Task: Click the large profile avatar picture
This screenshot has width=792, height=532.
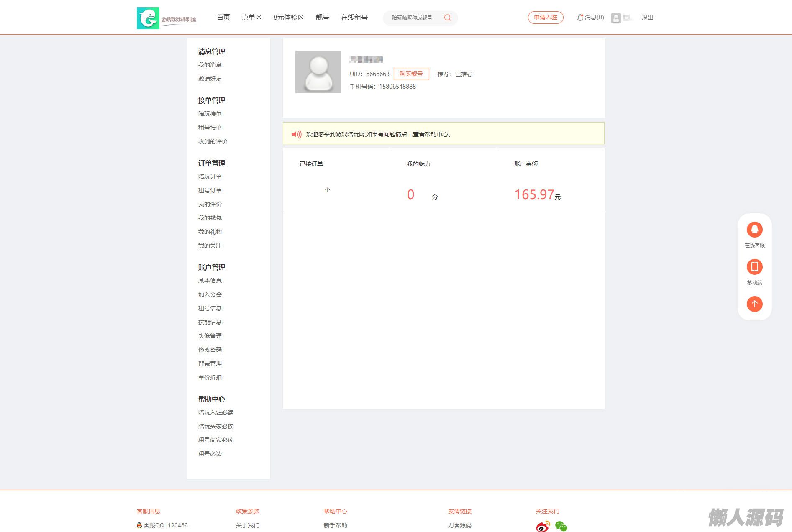Action: [318, 72]
